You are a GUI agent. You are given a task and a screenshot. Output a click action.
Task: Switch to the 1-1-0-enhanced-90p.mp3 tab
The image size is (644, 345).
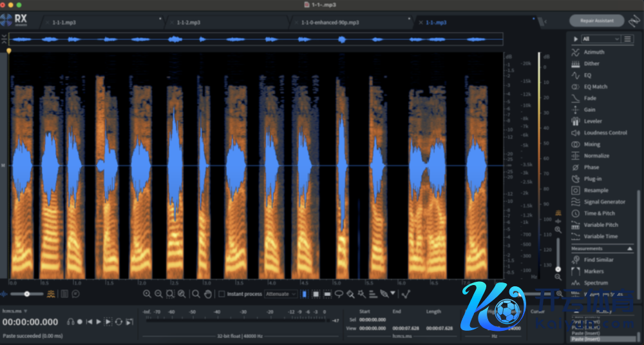coord(330,23)
